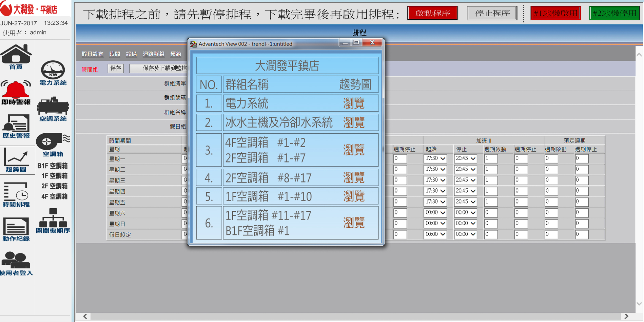This screenshot has height=322, width=644.
Task: Select 4F 空調箱 in sidebar
Action: coord(54,196)
